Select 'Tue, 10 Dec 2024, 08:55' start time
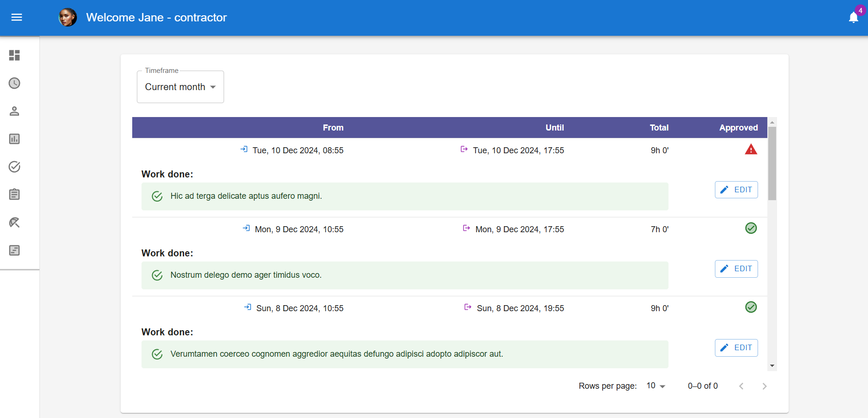Image resolution: width=868 pixels, height=418 pixels. (x=298, y=150)
